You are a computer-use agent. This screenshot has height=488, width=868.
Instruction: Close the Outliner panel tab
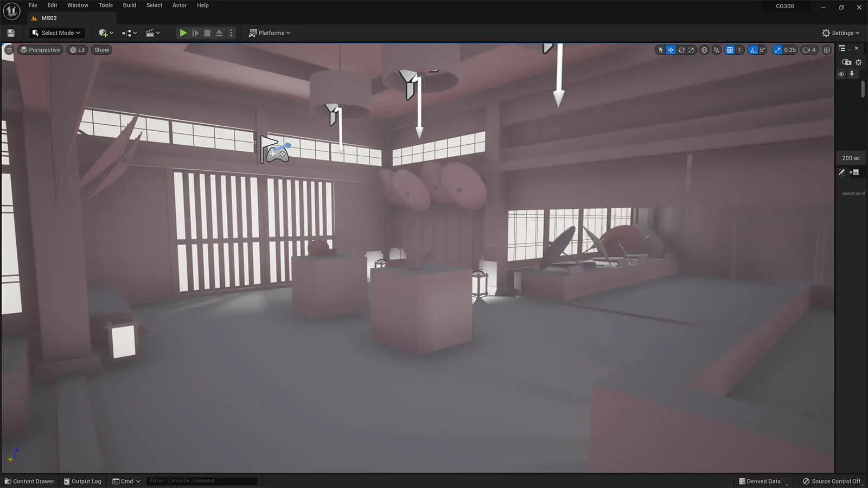pos(857,48)
